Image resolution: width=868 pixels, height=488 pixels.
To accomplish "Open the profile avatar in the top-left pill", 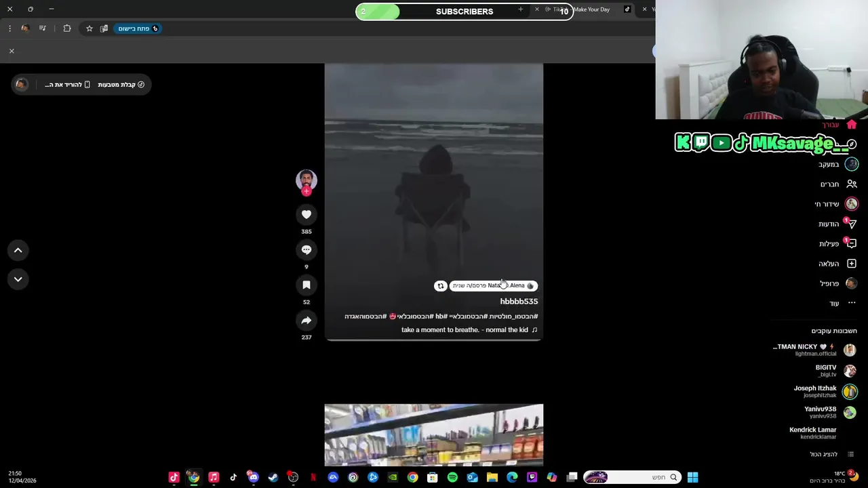I will [x=22, y=85].
